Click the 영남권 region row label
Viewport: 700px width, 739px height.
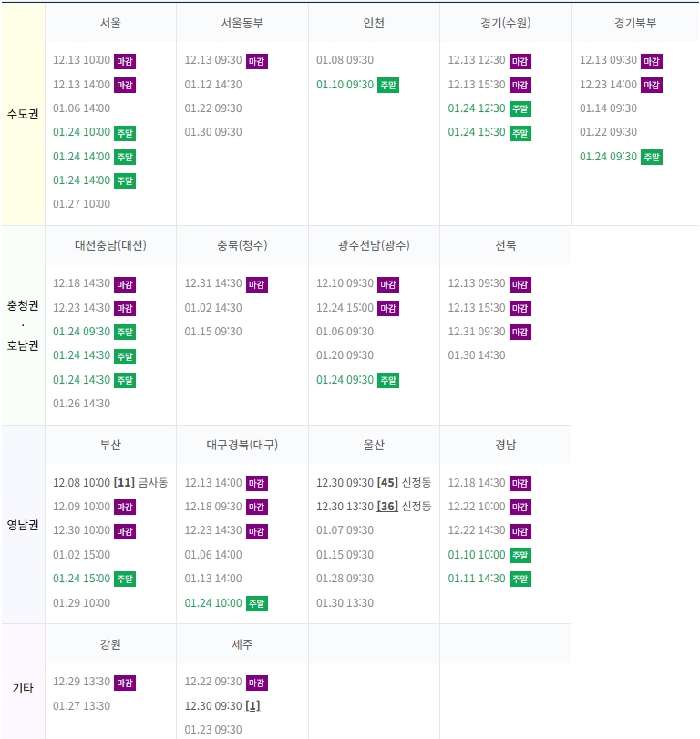point(23,525)
